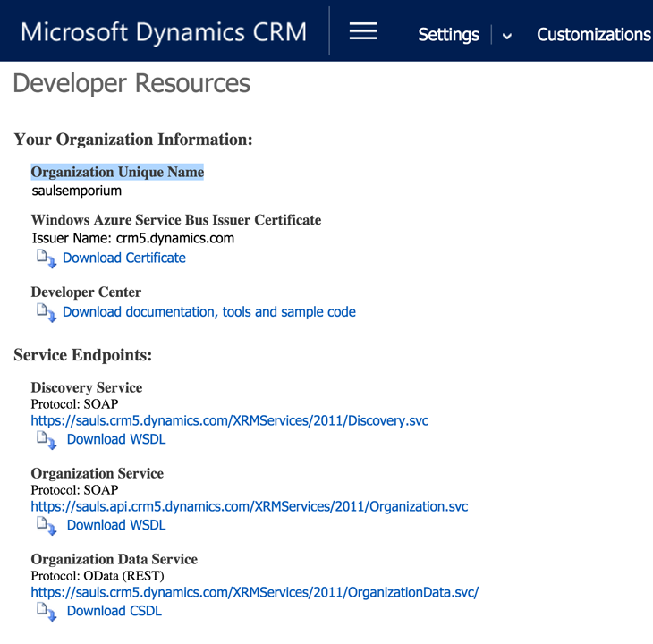653x644 pixels.
Task: Click the Windows Azure Service Bus Issuer Certificate heading
Action: pyautogui.click(x=176, y=220)
